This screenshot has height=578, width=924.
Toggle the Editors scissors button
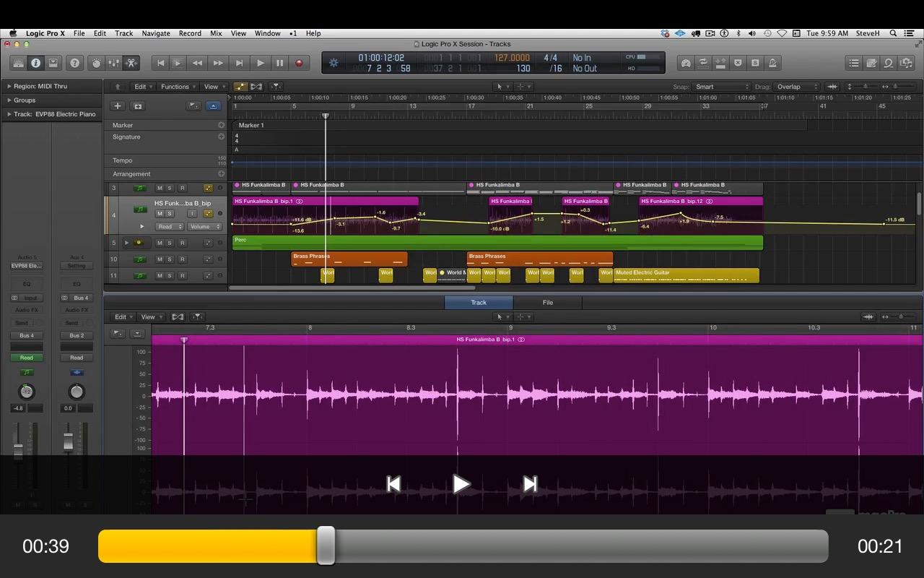131,63
